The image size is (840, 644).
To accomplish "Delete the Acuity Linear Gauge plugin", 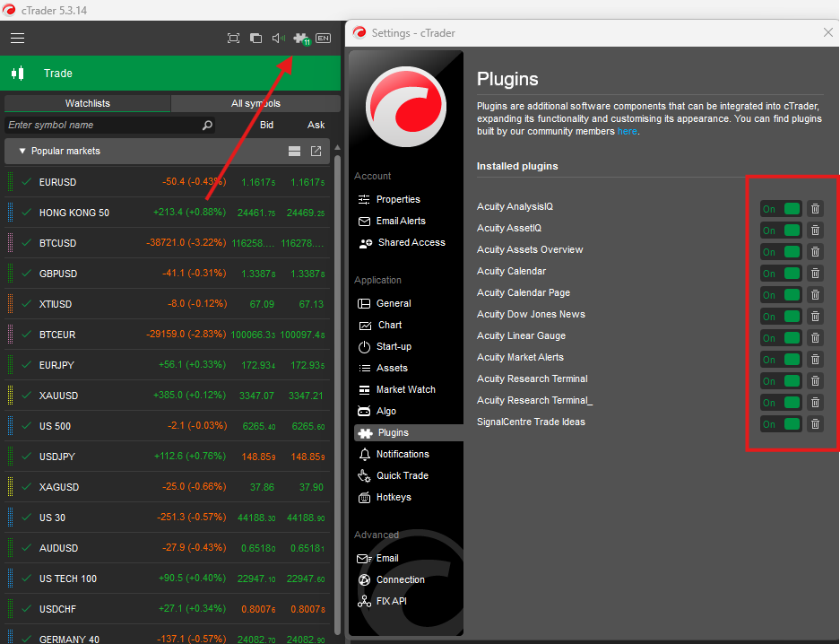I will click(815, 337).
